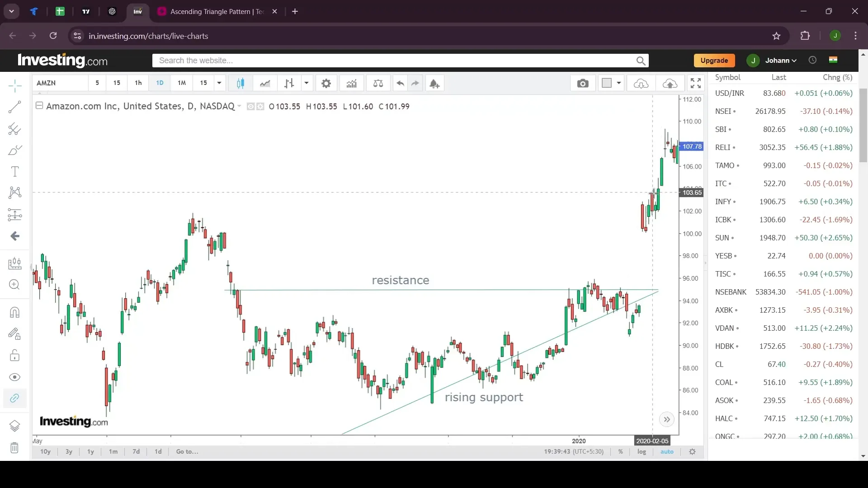
Task: Click the 1y zoom preset button
Action: (90, 452)
